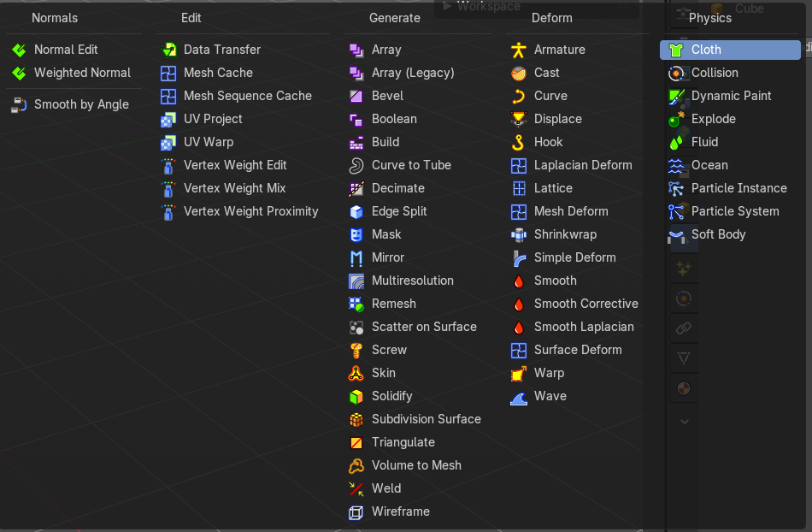
Task: Choose Volume to Mesh modifier
Action: 418,465
